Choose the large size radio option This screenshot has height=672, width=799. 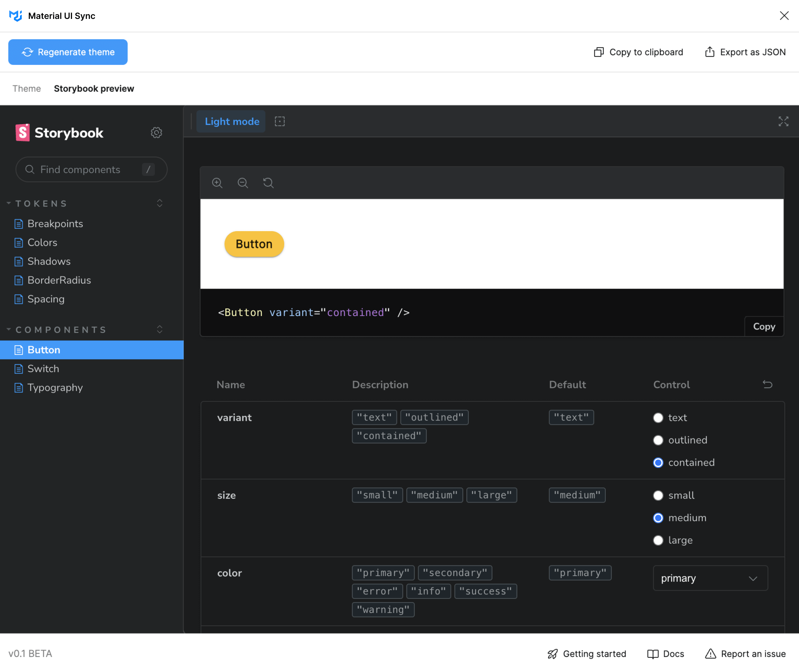pyautogui.click(x=658, y=540)
